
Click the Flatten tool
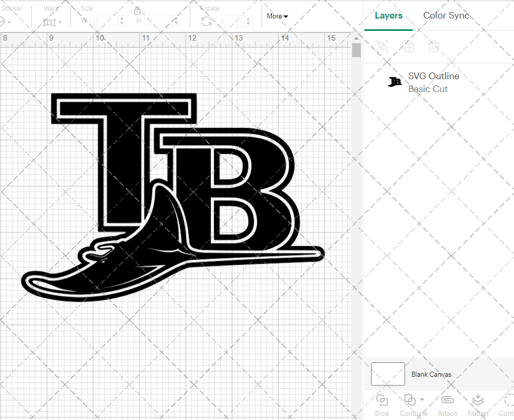pos(478,406)
